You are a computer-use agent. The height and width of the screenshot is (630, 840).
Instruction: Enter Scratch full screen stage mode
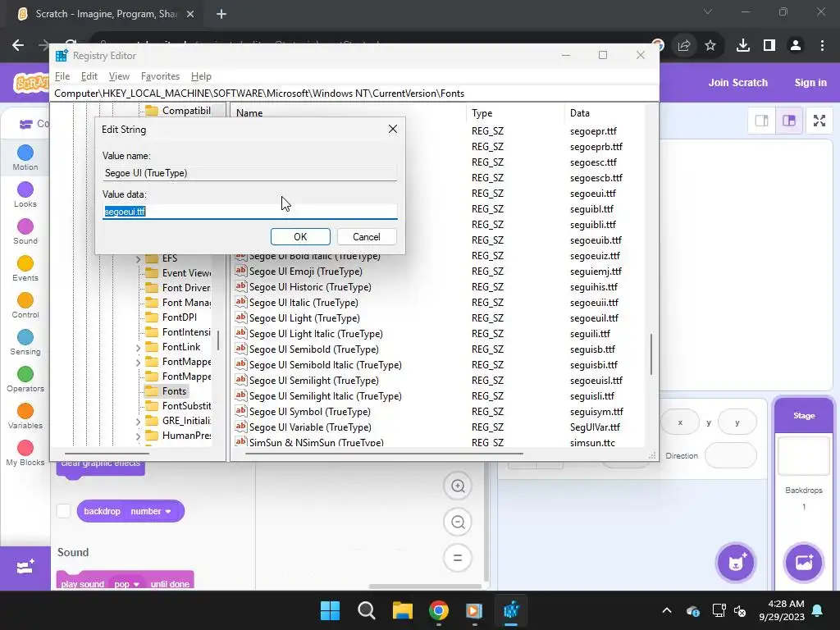(819, 121)
